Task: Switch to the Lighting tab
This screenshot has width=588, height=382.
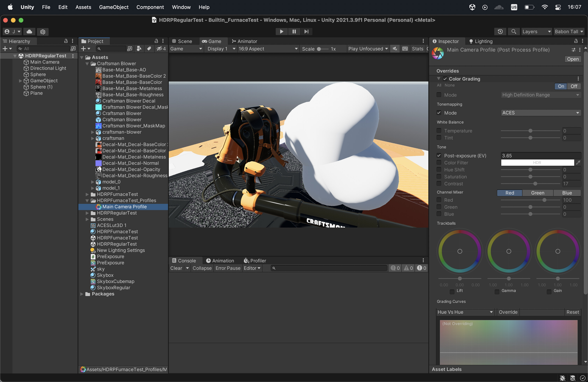Action: click(483, 41)
